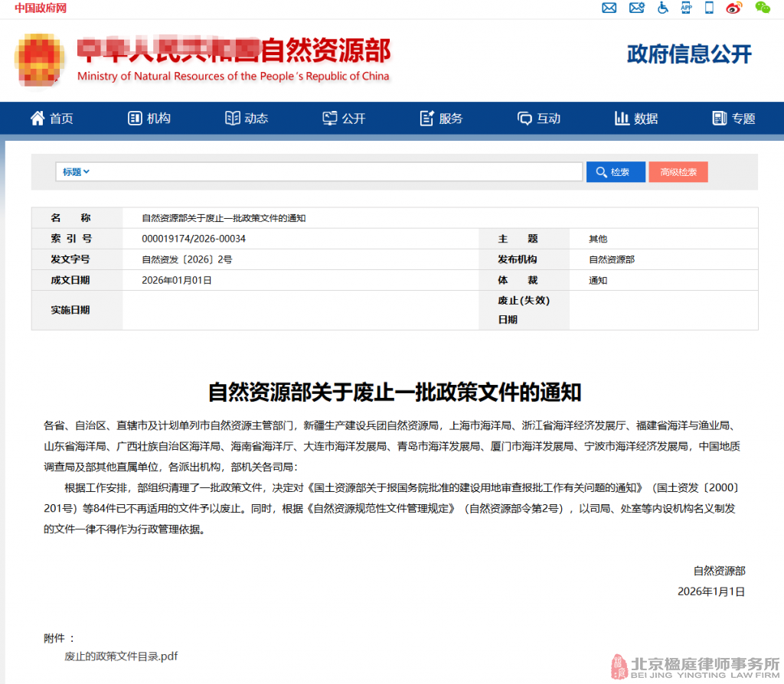Click the signature 自然资源部 above the date
This screenshot has height=684, width=784.
(719, 571)
